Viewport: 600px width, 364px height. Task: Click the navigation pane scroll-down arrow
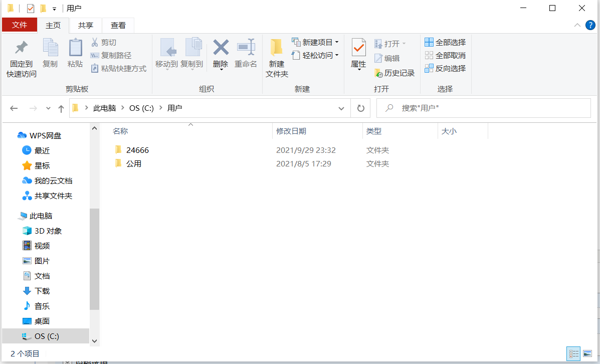(x=95, y=340)
